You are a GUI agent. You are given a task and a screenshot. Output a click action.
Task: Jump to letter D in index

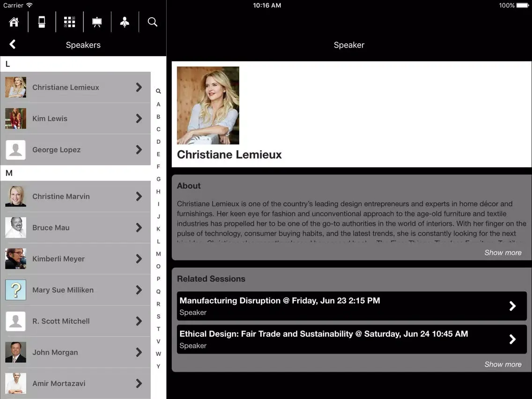click(x=158, y=142)
